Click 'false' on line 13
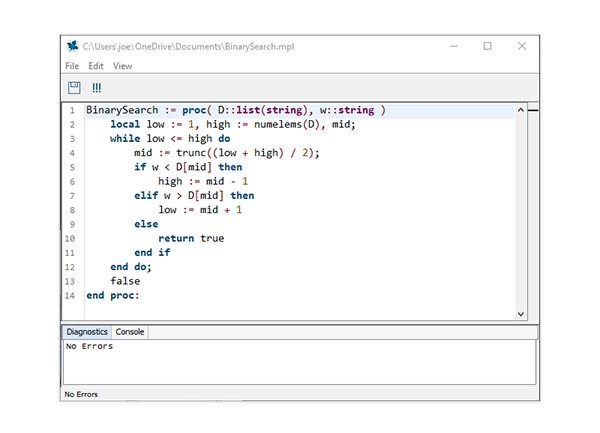Screen dimensions: 600x433 coord(125,281)
